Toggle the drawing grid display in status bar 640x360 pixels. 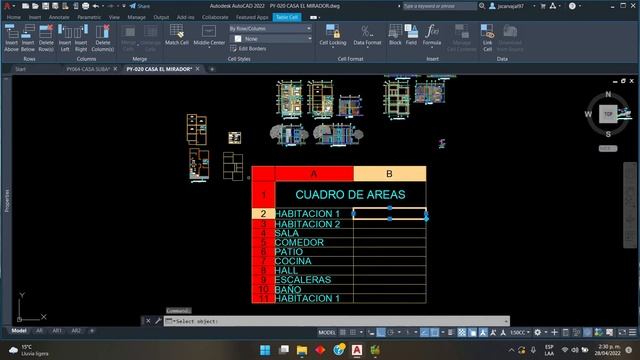(343, 333)
